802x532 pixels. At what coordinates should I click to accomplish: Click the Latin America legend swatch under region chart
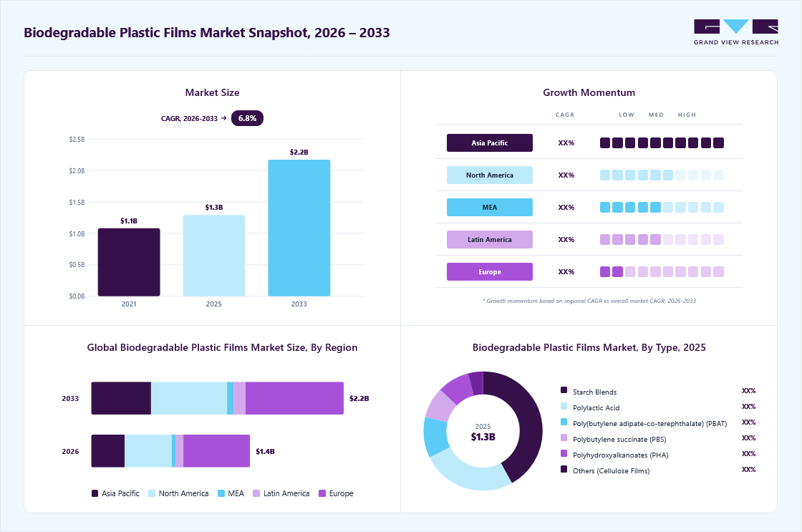[256, 493]
